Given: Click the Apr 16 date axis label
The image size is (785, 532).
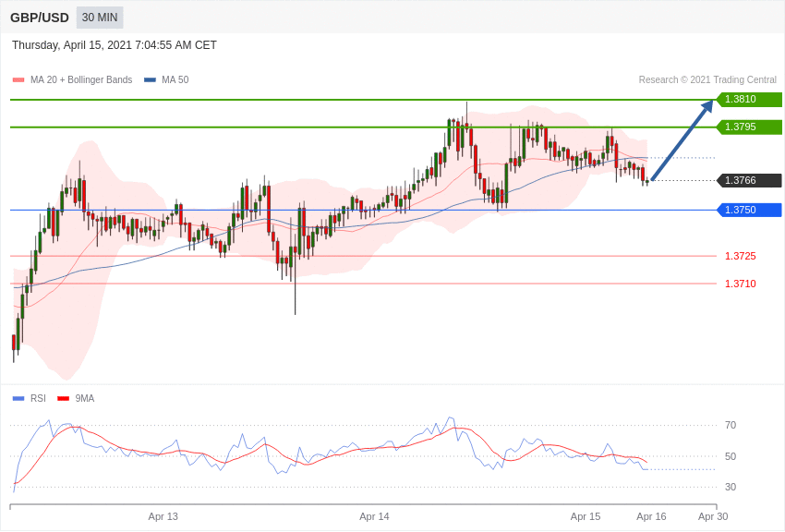Looking at the screenshot, I should (651, 516).
